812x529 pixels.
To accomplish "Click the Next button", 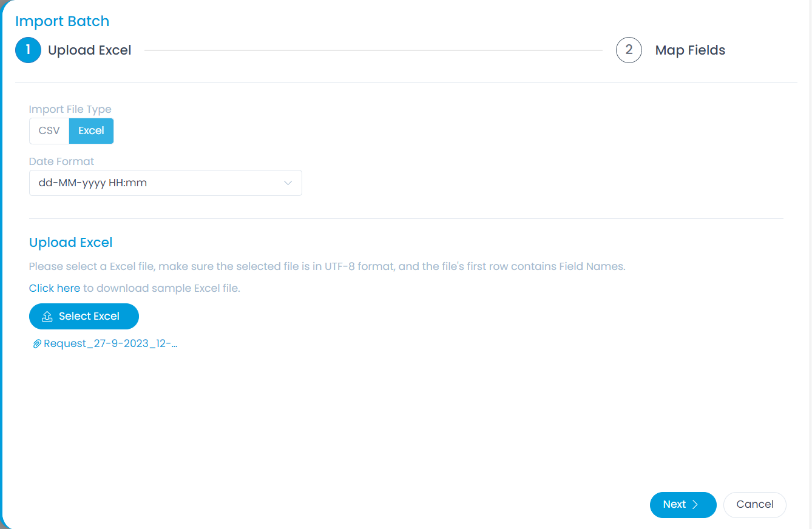I will click(682, 505).
